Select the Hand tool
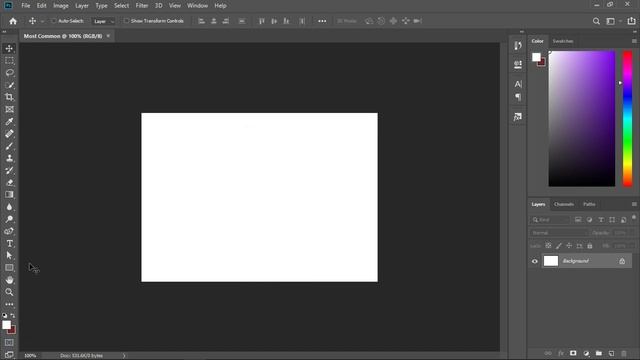This screenshot has height=360, width=640. (9, 280)
